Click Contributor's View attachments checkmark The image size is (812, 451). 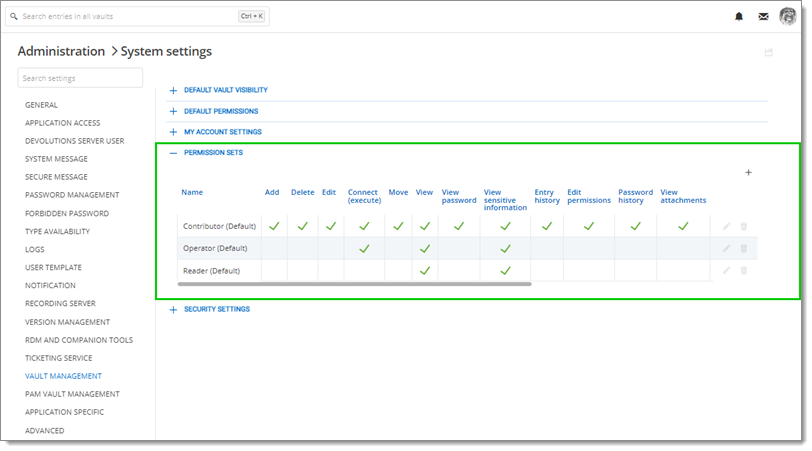click(x=683, y=226)
